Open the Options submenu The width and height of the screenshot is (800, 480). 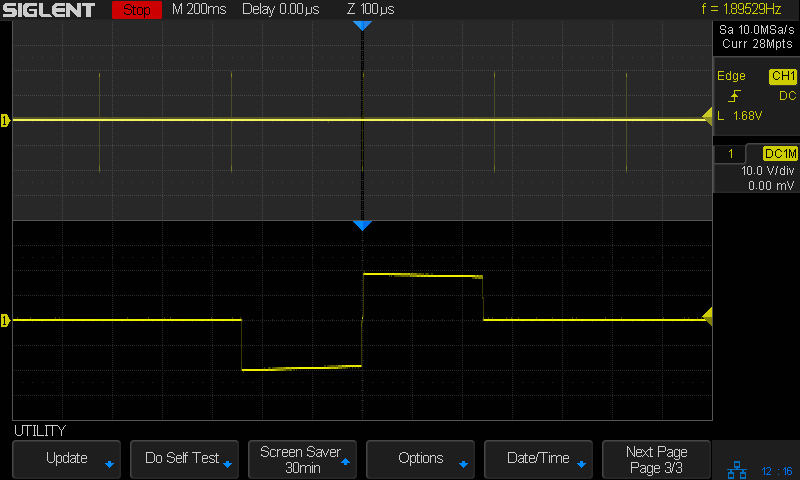coord(420,459)
